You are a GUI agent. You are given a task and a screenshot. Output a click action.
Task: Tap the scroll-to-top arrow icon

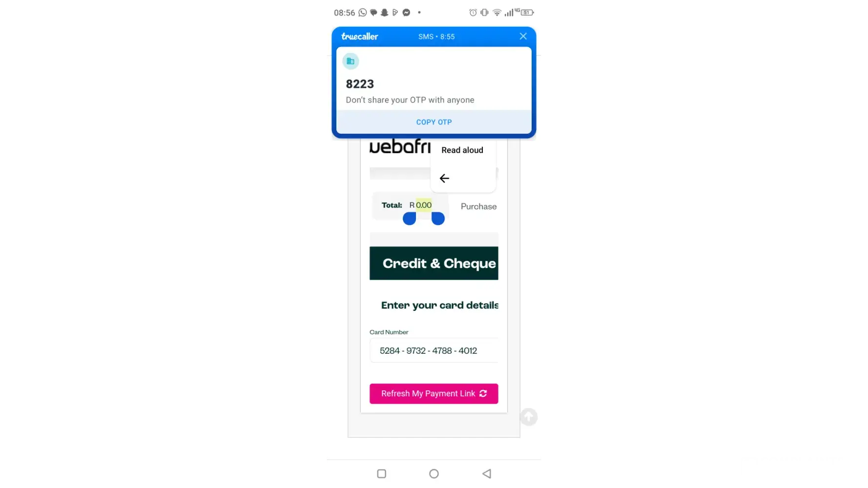click(x=528, y=417)
